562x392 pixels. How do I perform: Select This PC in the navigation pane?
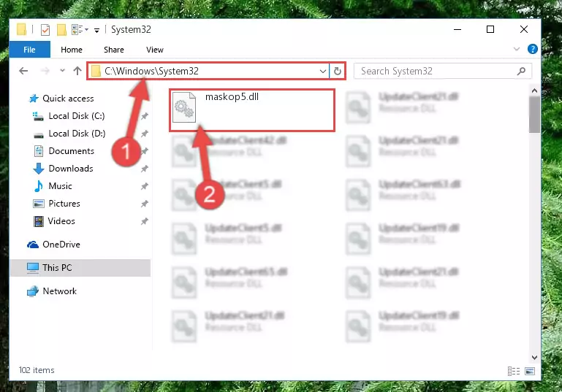pyautogui.click(x=80, y=268)
